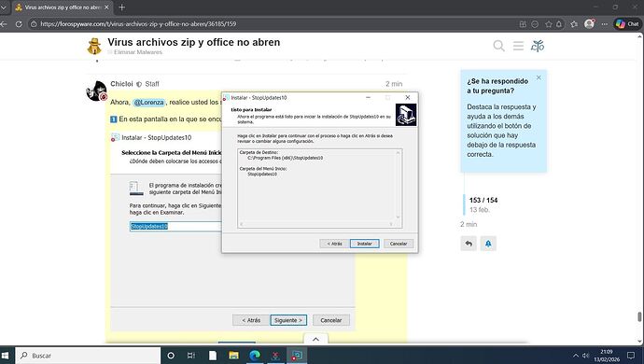The image size is (644, 364).
Task: Click the 153 / 154 timeline position
Action: click(x=483, y=200)
